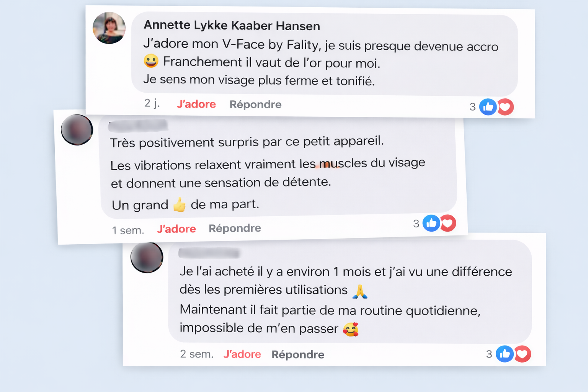Open Annette Lykke Kaaber Hansen's profile name link
This screenshot has height=392, width=588.
pos(232,25)
